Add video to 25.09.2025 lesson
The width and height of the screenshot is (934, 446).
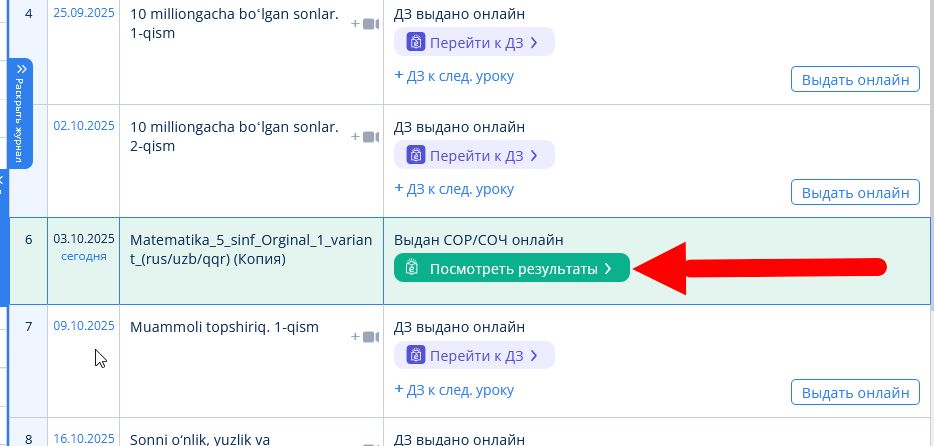pyautogui.click(x=365, y=24)
